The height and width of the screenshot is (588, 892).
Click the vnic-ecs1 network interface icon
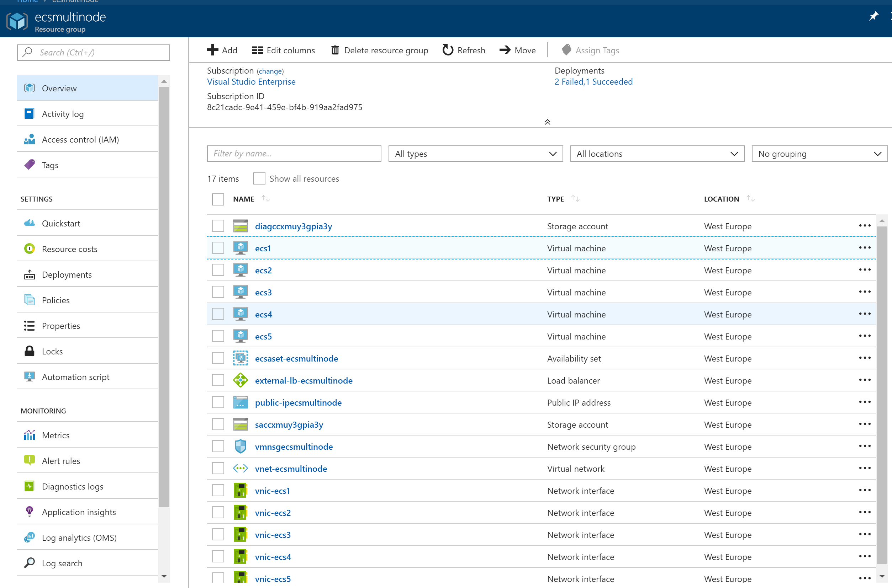pyautogui.click(x=240, y=491)
